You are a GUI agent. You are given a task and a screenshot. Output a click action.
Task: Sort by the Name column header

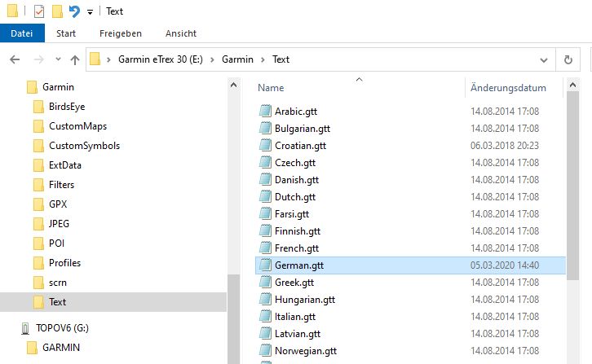(271, 88)
